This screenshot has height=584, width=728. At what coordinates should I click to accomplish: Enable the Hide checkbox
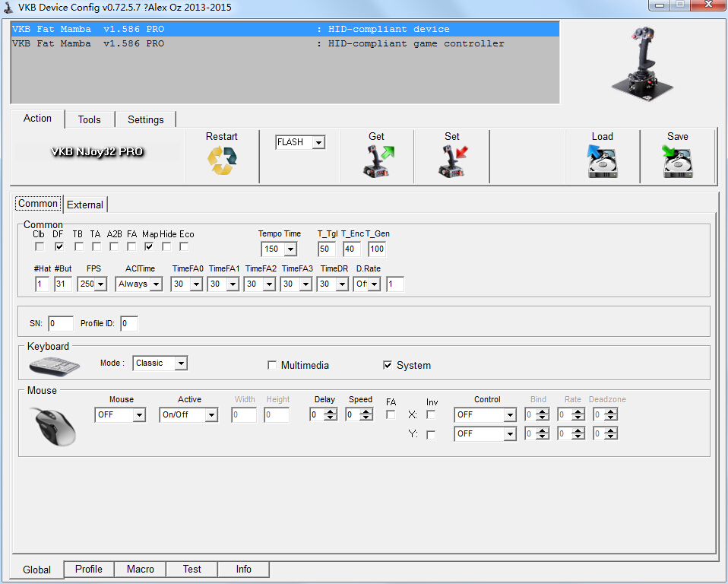[x=166, y=246]
